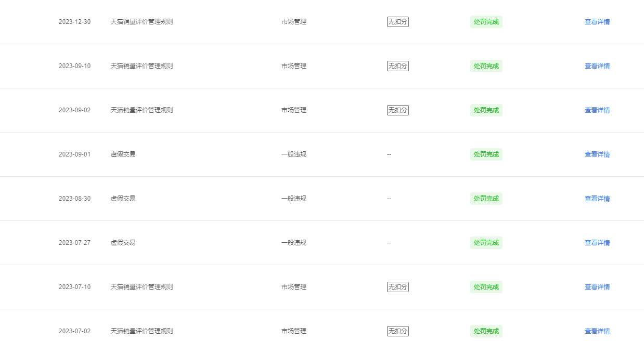644x353 pixels.
Task: View details of the 2023-09-01 虚假交易 record
Action: 597,154
